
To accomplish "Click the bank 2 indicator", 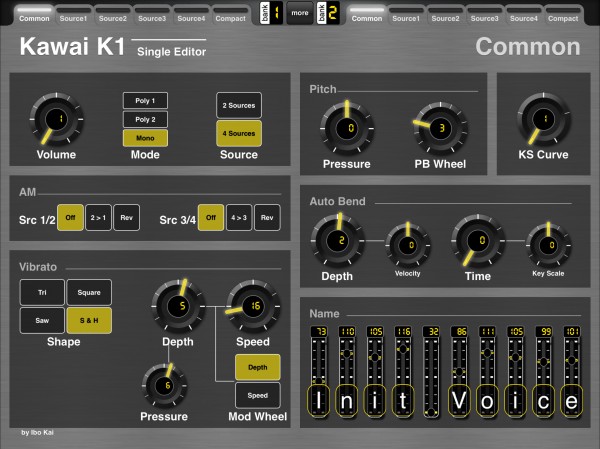I will (x=328, y=13).
